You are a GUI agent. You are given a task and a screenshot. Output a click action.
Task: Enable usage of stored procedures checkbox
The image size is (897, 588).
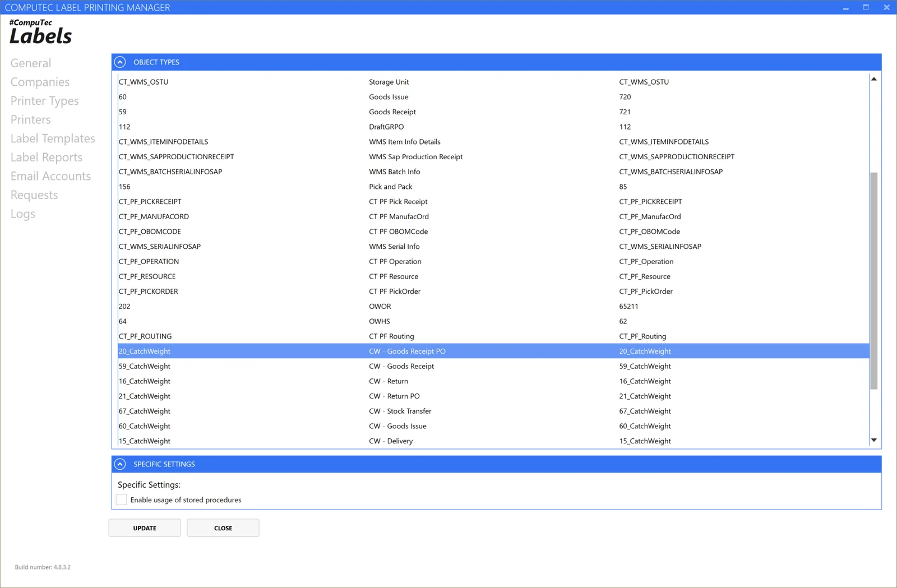pos(122,500)
